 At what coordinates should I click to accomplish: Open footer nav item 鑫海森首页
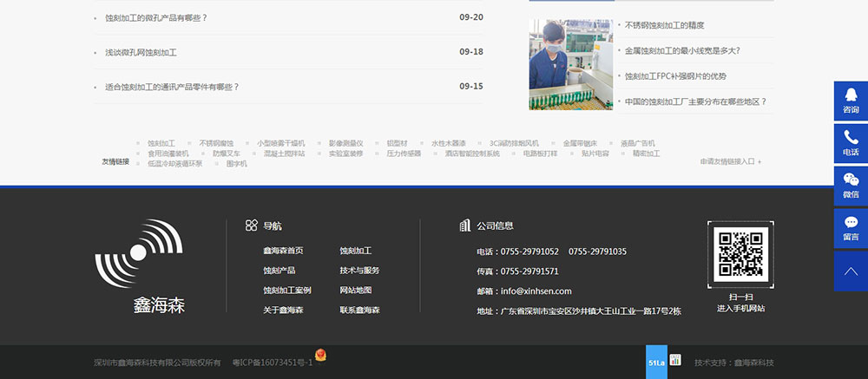[x=283, y=251]
